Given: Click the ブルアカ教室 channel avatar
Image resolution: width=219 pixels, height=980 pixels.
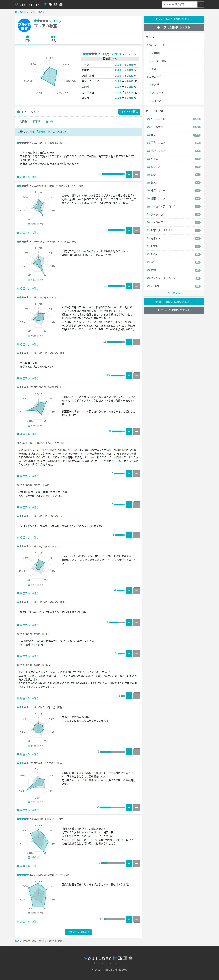Looking at the screenshot, I should point(25,25).
